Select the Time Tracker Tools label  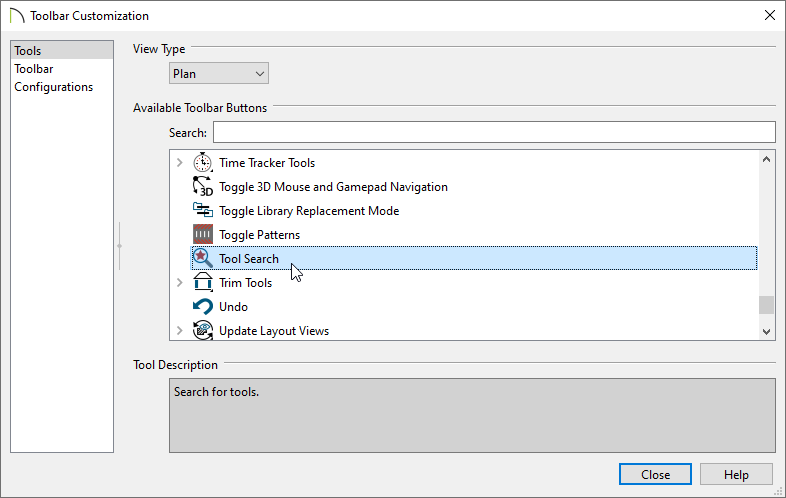tap(267, 162)
